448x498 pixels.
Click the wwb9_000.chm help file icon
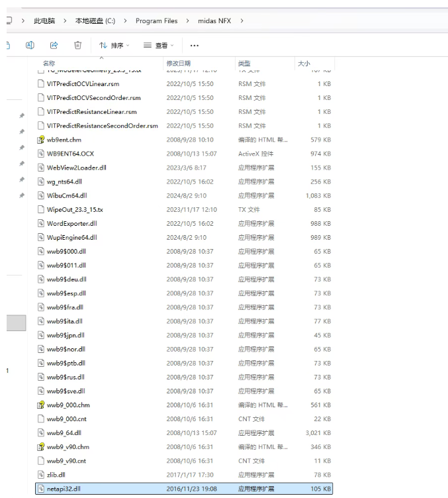pyautogui.click(x=41, y=405)
